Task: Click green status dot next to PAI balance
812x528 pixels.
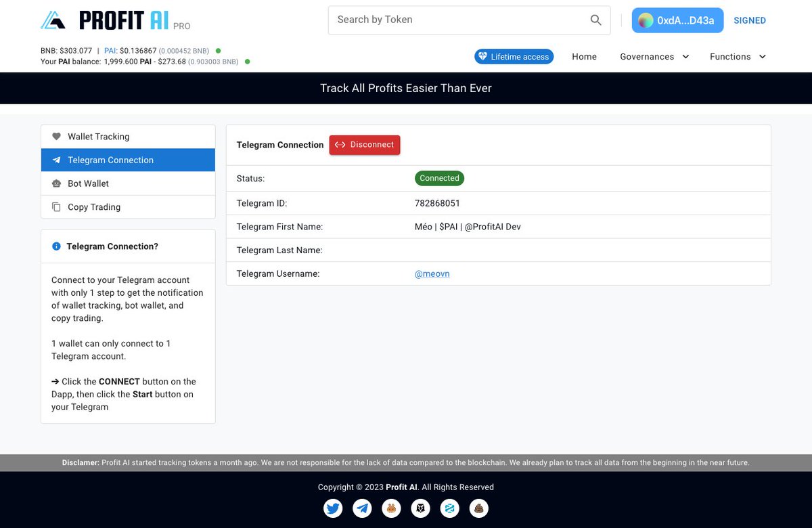Action: tap(247, 62)
